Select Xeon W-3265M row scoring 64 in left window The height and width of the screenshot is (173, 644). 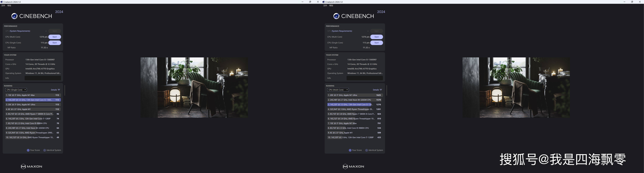(33, 128)
